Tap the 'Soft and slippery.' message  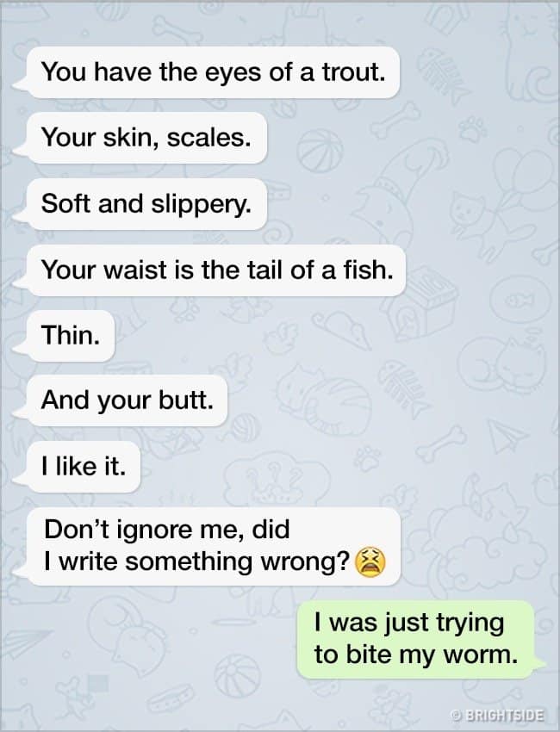tap(146, 204)
